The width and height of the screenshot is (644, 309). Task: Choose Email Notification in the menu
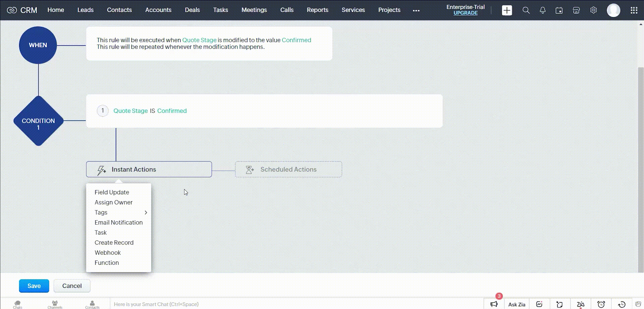tap(118, 223)
